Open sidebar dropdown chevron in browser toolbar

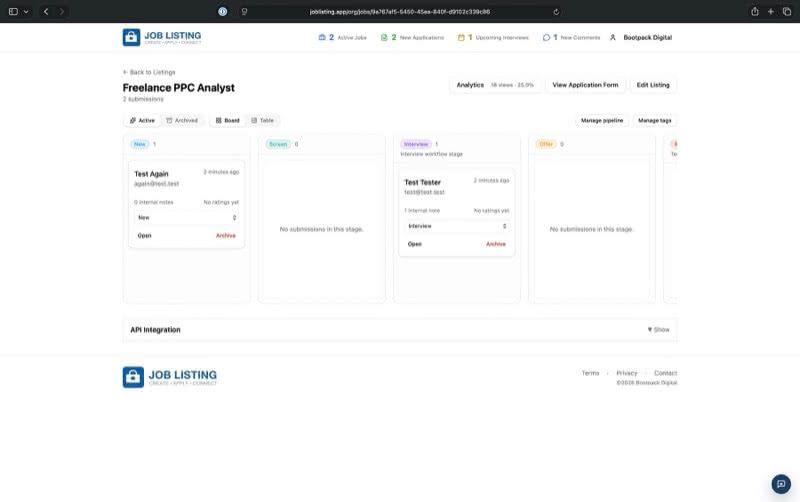tap(26, 11)
